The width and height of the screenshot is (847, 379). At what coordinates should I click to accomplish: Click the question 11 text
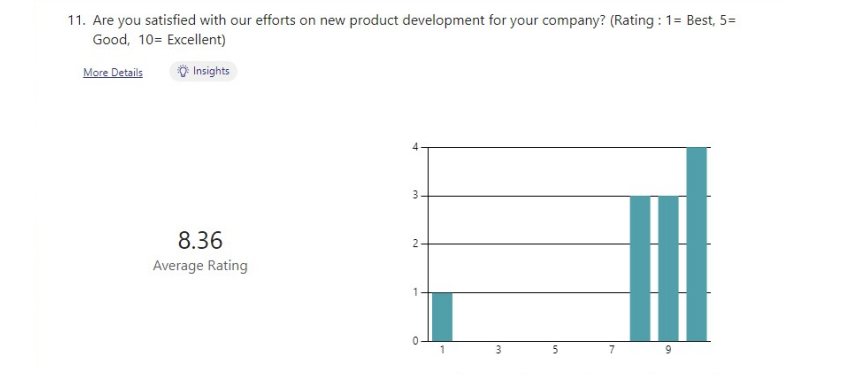click(x=414, y=30)
